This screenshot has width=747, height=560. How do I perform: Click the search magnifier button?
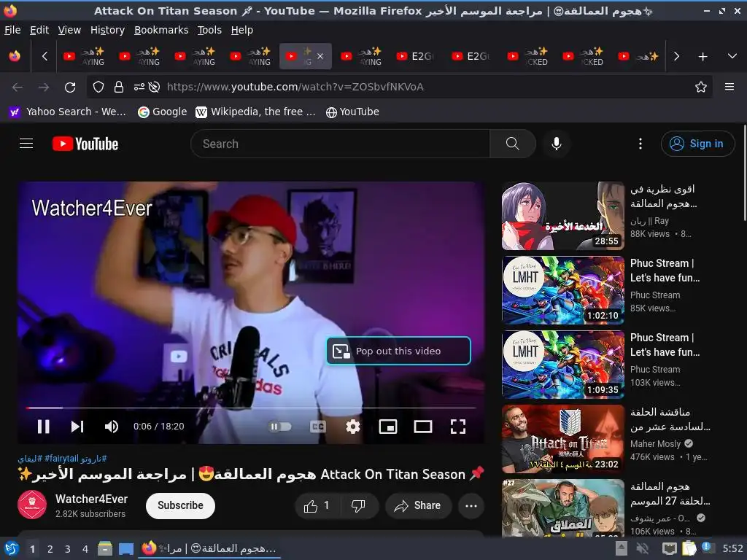point(513,144)
